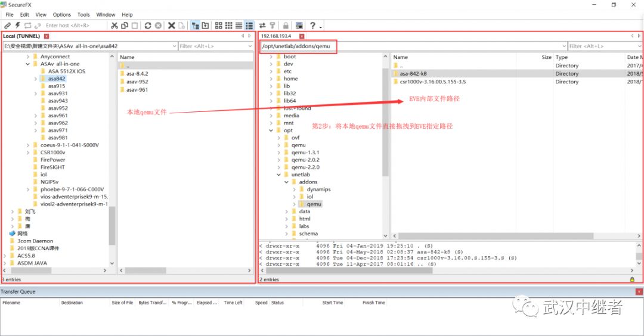Click the Quick Connect lightning icon
The width and height of the screenshot is (644, 336).
18,26
